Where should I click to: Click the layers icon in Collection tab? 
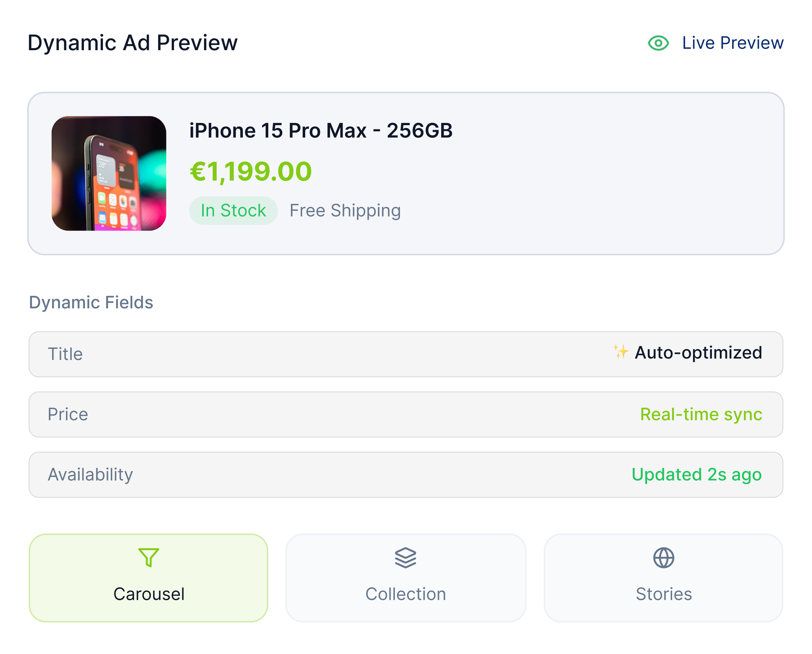click(x=405, y=558)
